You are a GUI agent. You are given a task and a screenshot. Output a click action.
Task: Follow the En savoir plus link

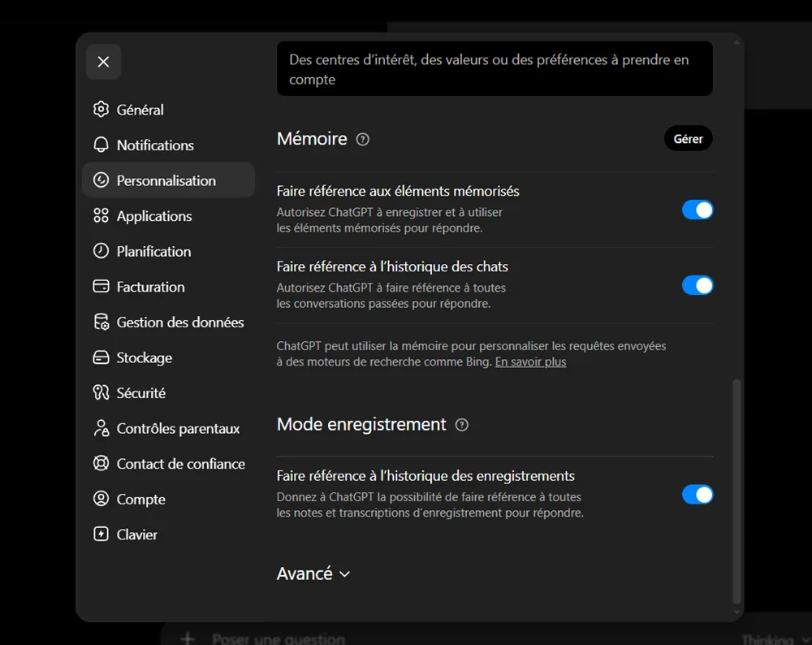[530, 361]
